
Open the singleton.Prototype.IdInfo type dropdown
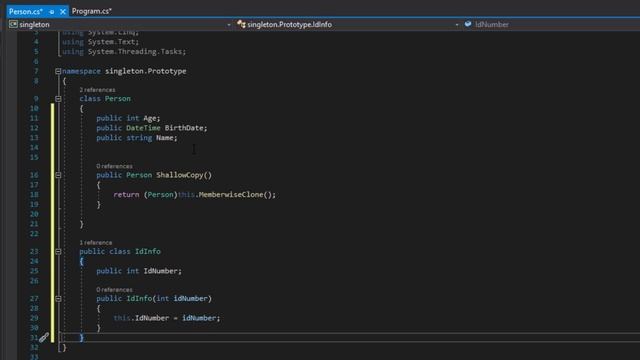point(457,25)
